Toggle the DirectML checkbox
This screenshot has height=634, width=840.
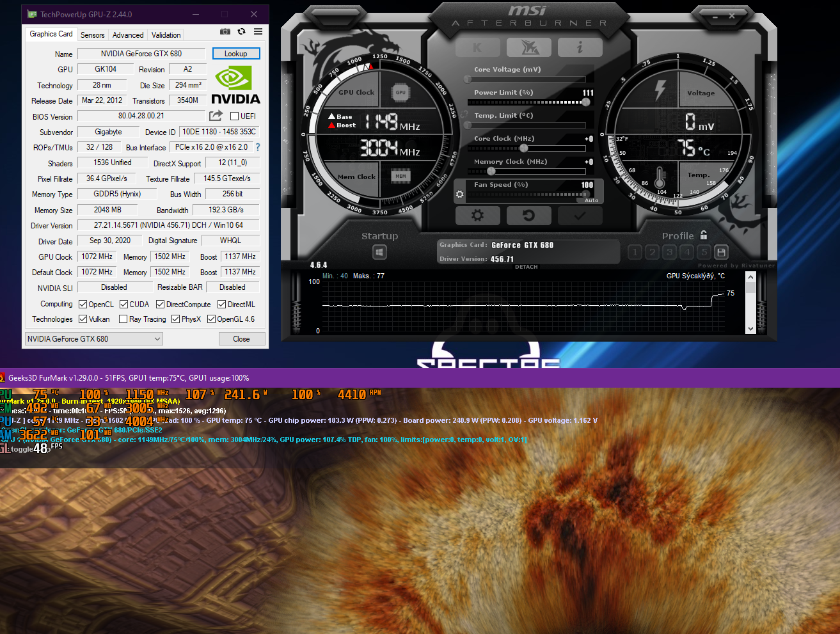pyautogui.click(x=221, y=305)
